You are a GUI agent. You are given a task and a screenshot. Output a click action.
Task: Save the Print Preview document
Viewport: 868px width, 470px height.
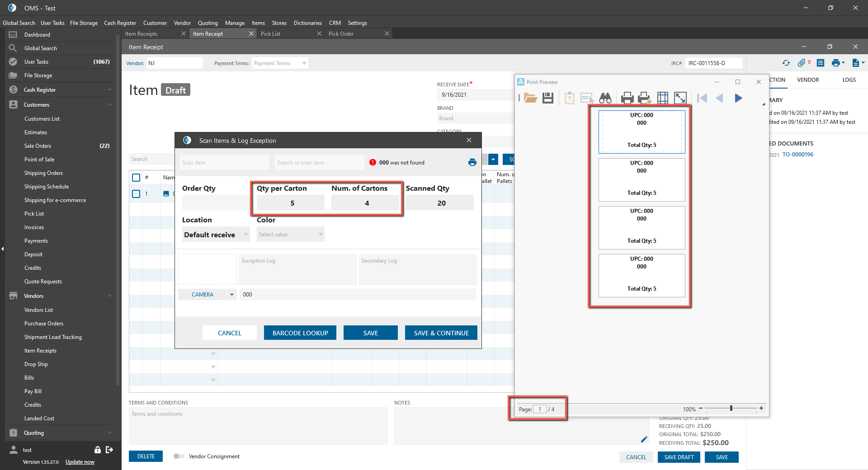548,98
